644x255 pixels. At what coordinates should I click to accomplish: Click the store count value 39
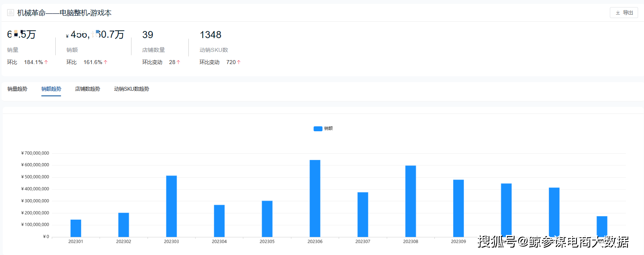click(x=148, y=35)
